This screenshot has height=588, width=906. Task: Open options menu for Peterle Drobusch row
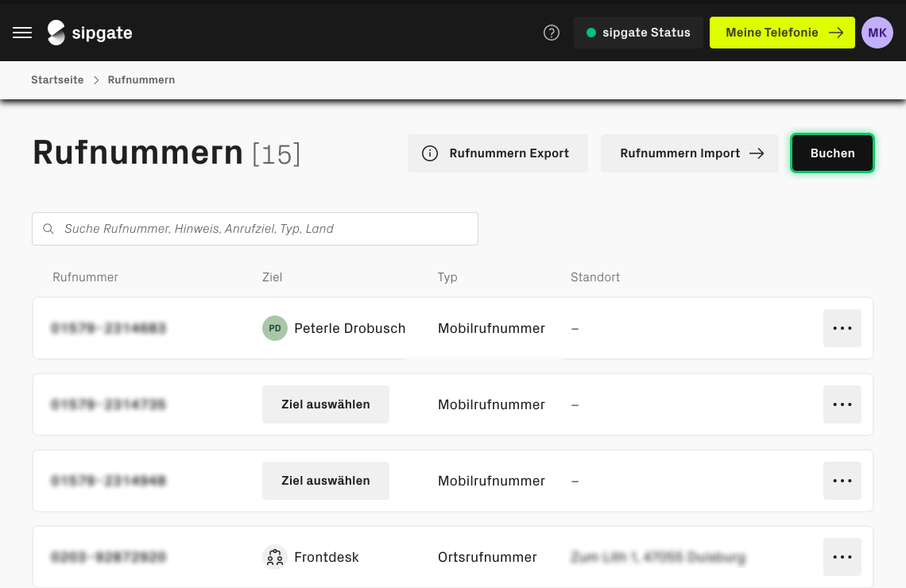(x=842, y=328)
